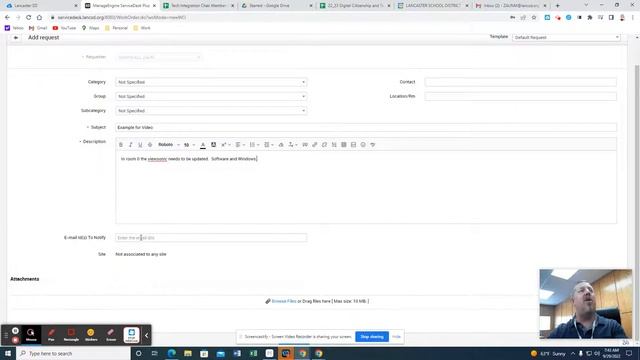The width and height of the screenshot is (640, 360).
Task: Open File Explorer from taskbar
Action: click(x=188, y=353)
